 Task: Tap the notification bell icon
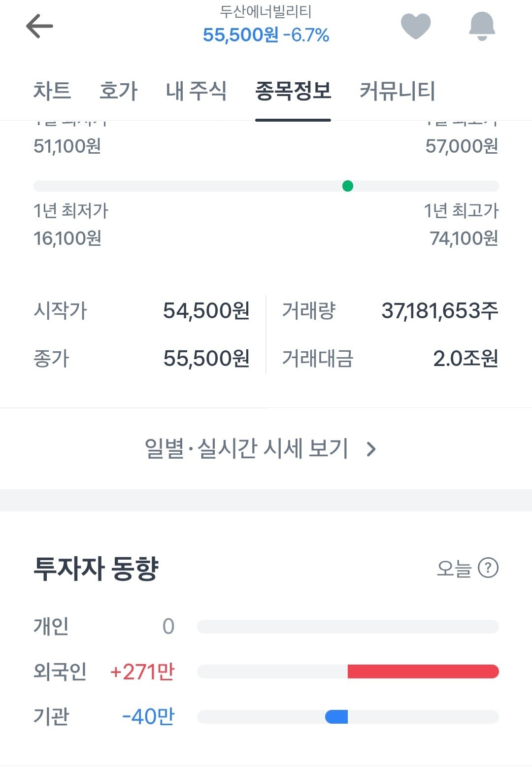point(482,26)
